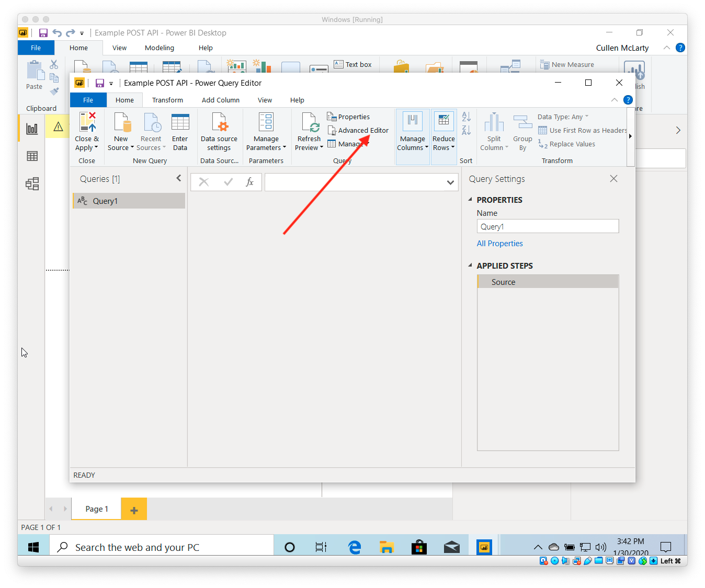
Task: Click the taskbar search box
Action: 162,547
